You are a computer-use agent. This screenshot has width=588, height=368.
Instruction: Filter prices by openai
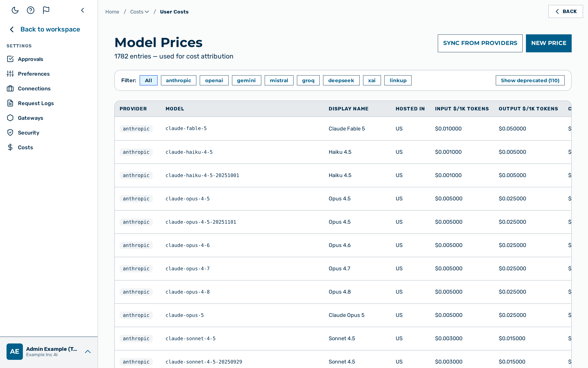tap(214, 80)
